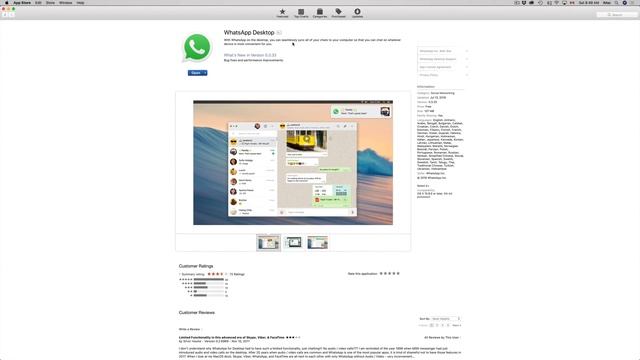Click the age rating badge beside WhatsApp Desktop
The width and height of the screenshot is (640, 360).
click(279, 32)
